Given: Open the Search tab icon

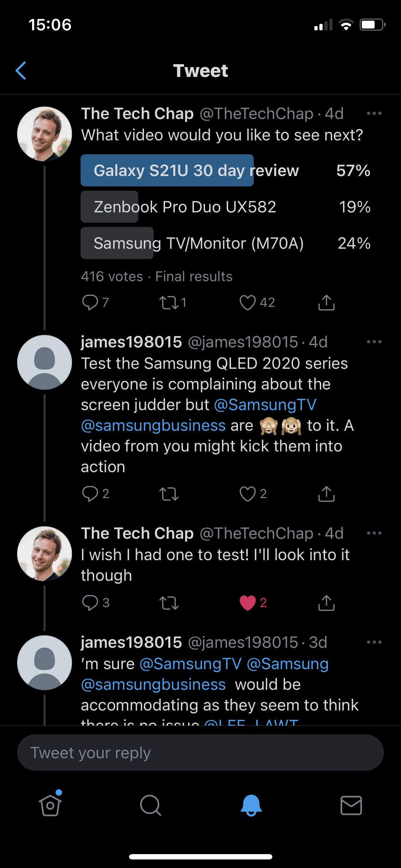Looking at the screenshot, I should tap(150, 806).
